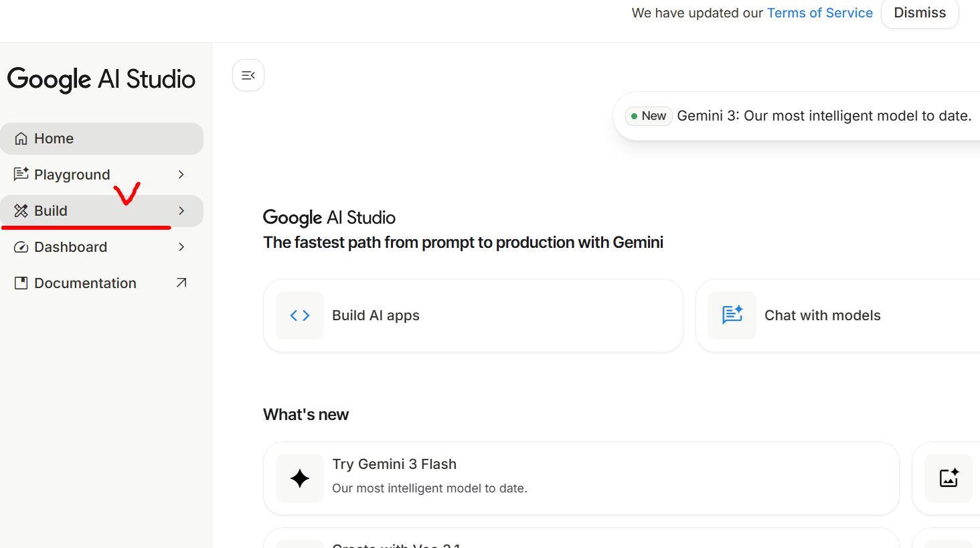The height and width of the screenshot is (548, 980).
Task: Click the Documentation book icon
Action: (x=21, y=283)
